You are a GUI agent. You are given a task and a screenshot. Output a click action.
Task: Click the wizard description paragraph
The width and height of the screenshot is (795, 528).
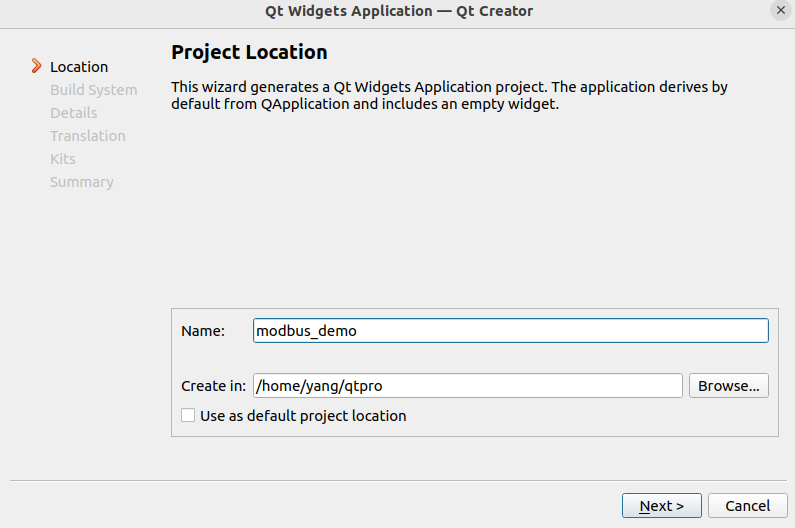point(449,95)
